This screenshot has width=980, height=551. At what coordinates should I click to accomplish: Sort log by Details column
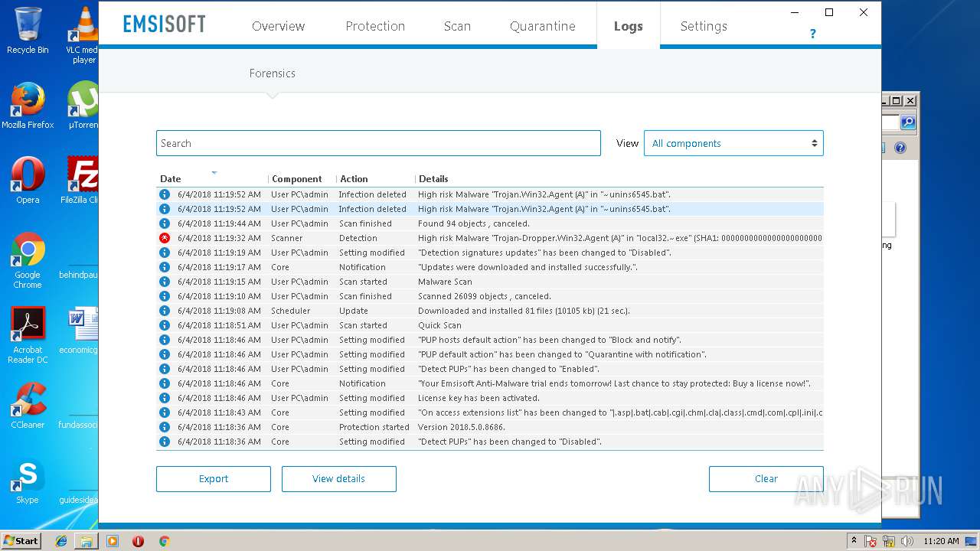433,179
